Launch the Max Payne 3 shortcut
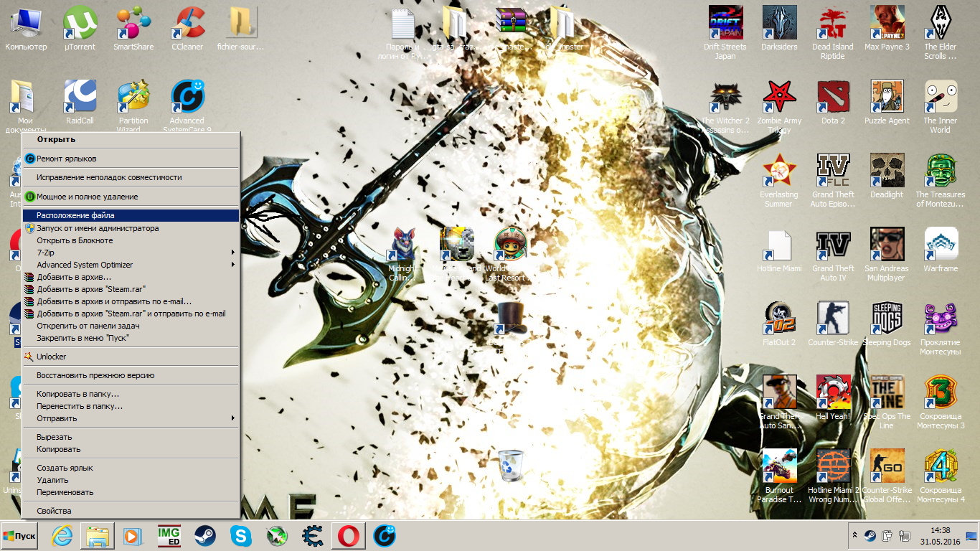 tap(887, 27)
